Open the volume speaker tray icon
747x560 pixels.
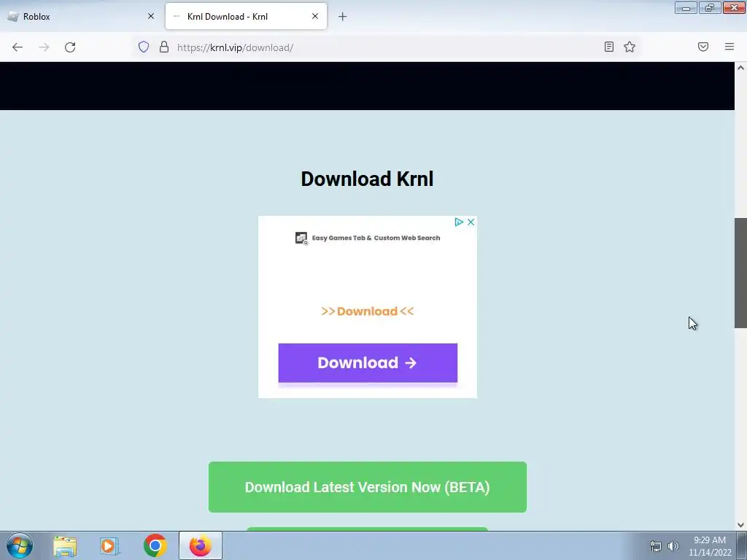673,546
